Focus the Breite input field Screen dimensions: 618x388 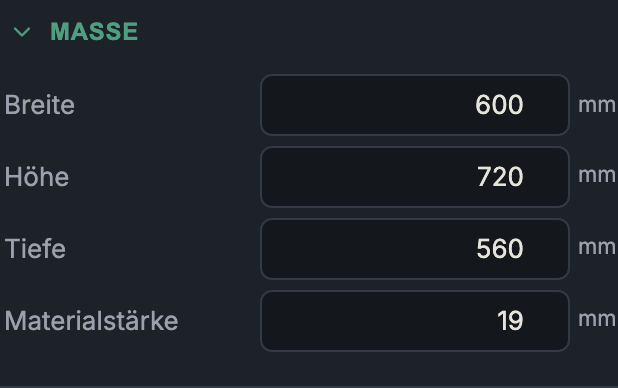pyautogui.click(x=415, y=105)
